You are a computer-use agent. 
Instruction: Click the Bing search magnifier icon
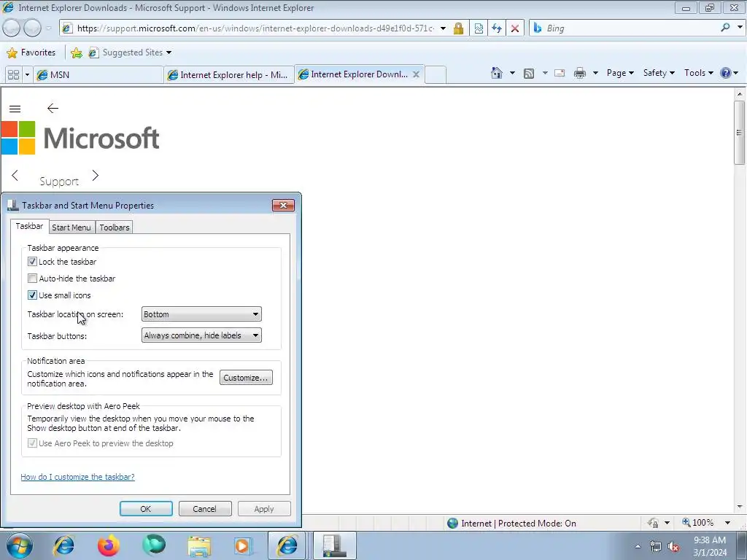[x=726, y=28]
